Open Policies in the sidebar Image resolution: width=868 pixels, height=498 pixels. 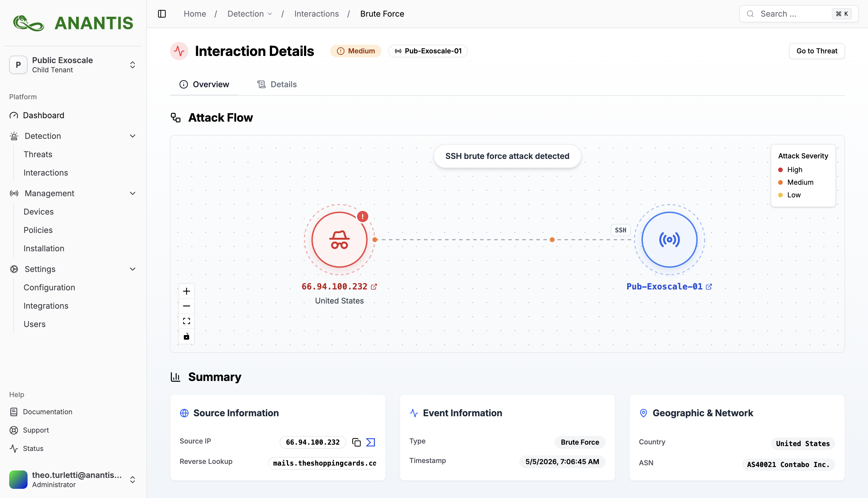(x=38, y=230)
